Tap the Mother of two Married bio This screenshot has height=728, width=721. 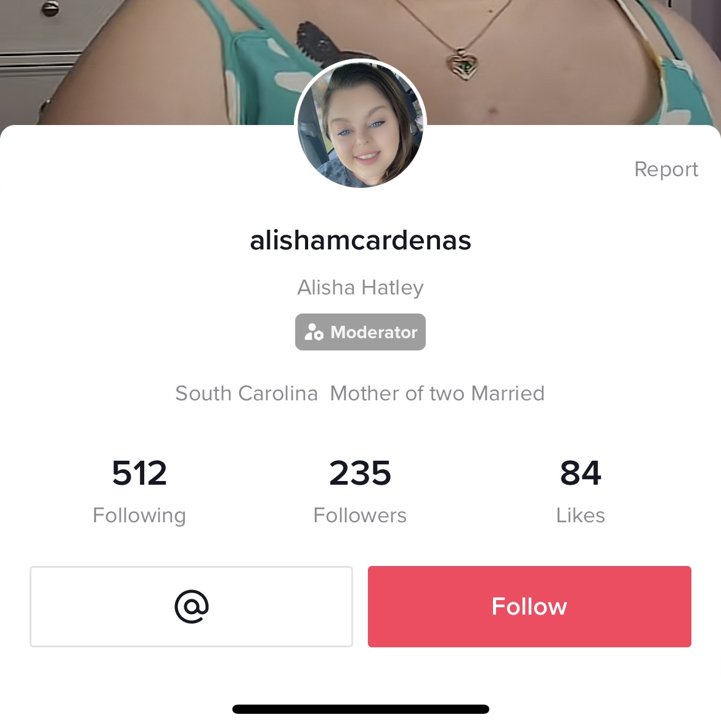[x=437, y=393]
